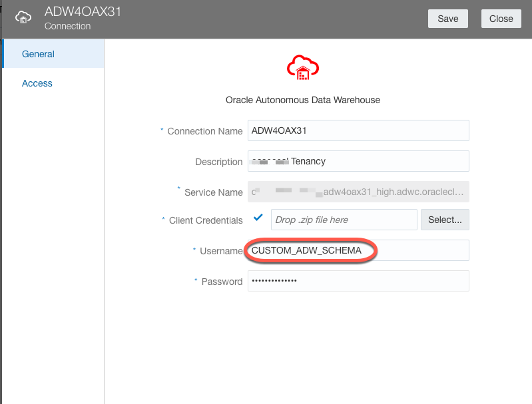Click the Oracle Autonomous Data Warehouse label

pyautogui.click(x=303, y=100)
